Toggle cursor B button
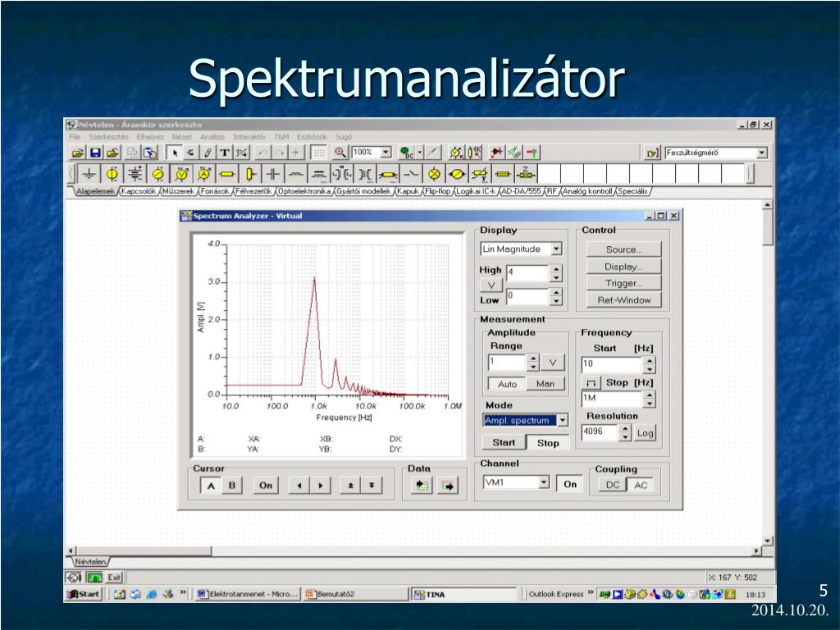The height and width of the screenshot is (630, 840). click(232, 486)
